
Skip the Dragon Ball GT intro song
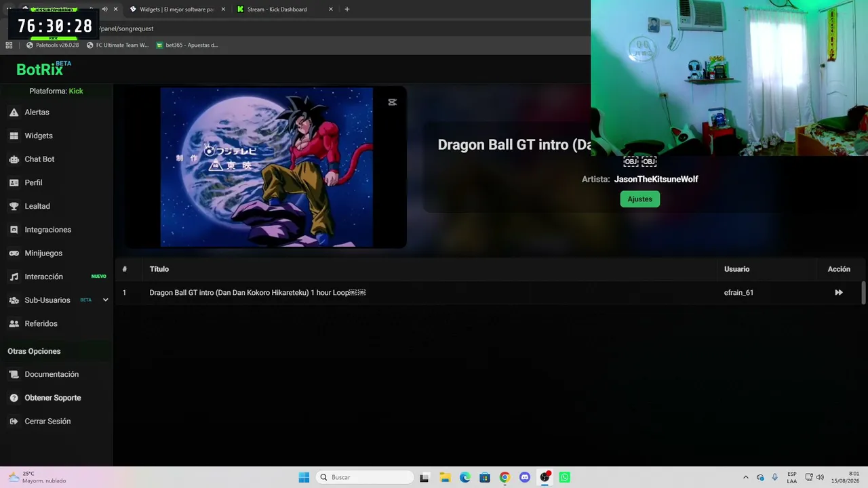point(839,293)
